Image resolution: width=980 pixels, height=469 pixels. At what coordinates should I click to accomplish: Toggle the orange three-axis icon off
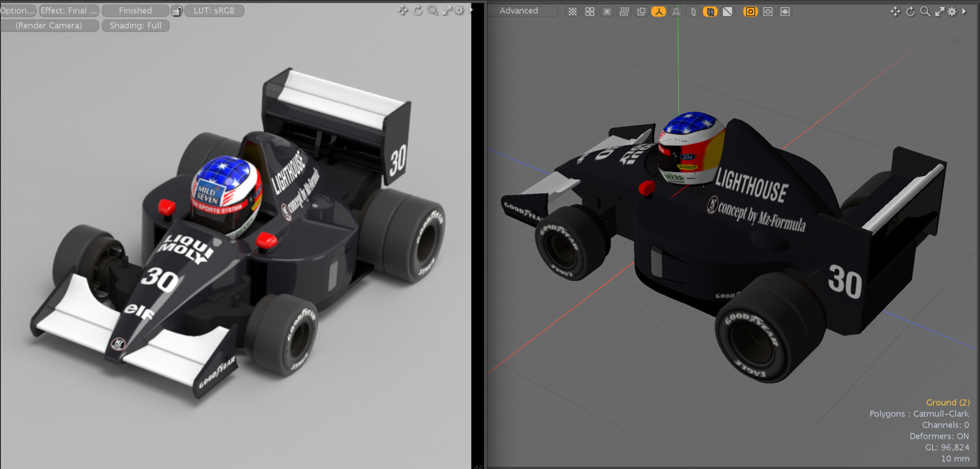coord(658,11)
